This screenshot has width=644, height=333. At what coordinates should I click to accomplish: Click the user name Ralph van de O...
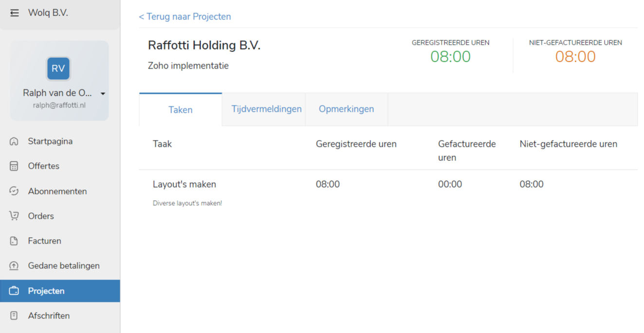pyautogui.click(x=57, y=93)
